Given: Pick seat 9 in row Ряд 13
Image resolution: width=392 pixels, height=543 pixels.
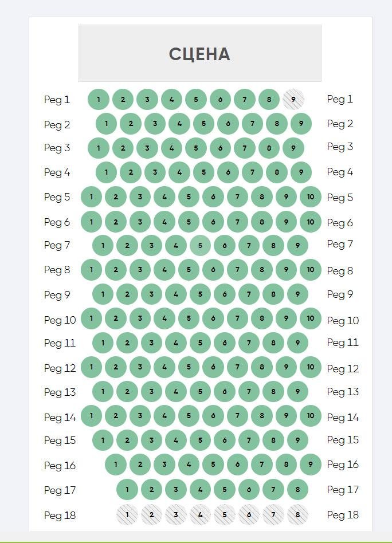Looking at the screenshot, I should [298, 392].
